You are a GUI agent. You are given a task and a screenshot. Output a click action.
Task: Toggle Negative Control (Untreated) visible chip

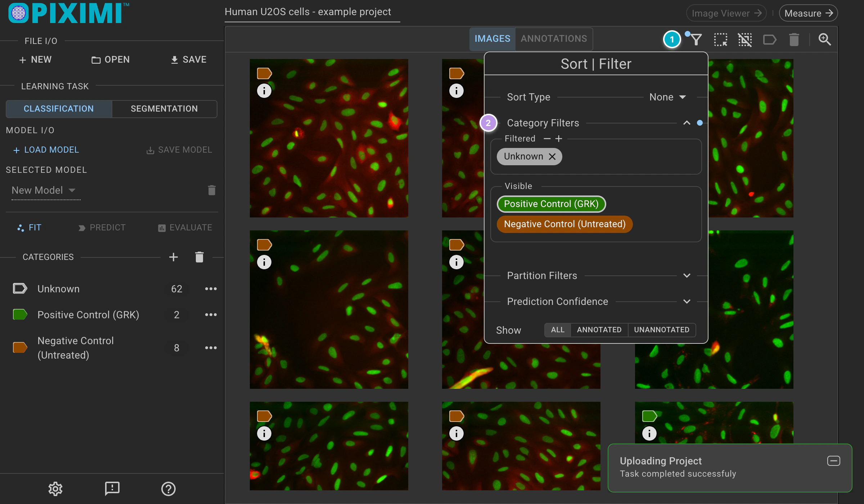pyautogui.click(x=564, y=224)
